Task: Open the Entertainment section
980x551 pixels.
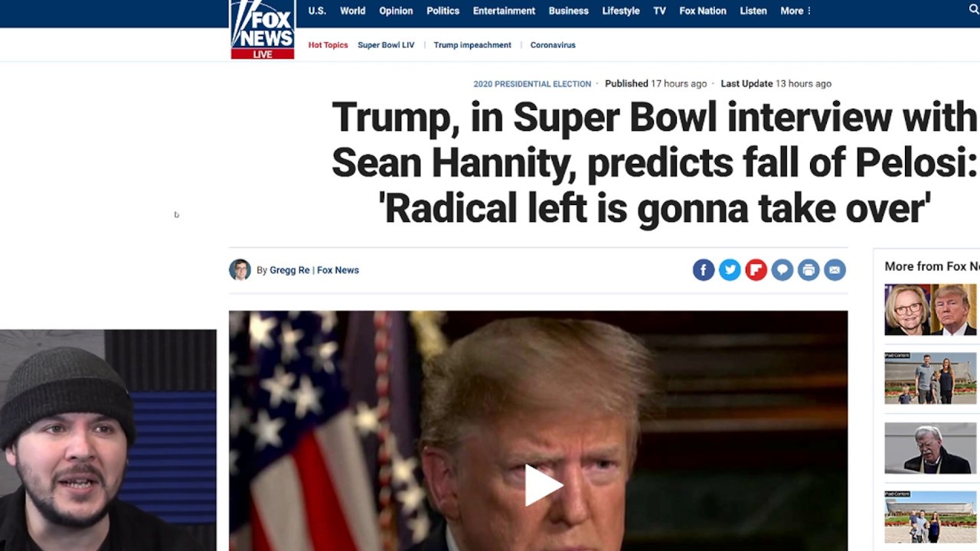Action: pos(504,11)
